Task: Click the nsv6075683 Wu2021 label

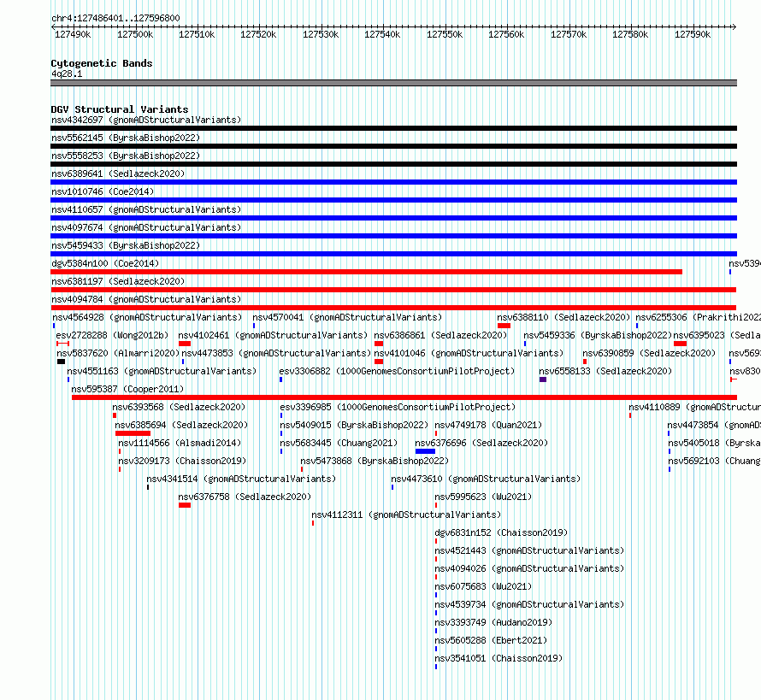Action: coord(483,586)
